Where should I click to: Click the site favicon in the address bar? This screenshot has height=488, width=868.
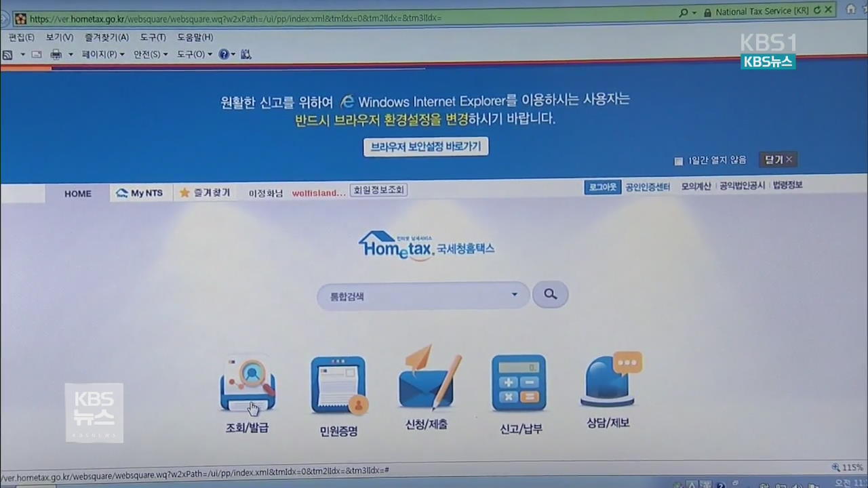pos(20,18)
